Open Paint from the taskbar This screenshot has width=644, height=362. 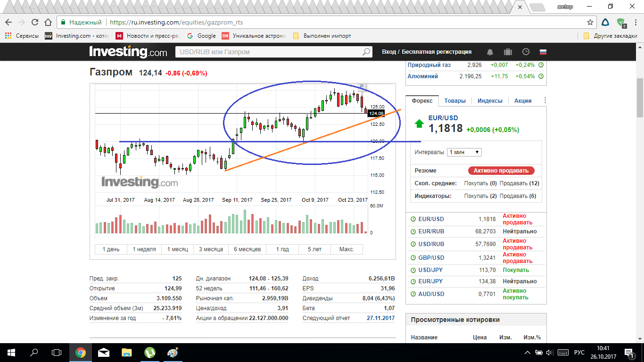click(173, 352)
